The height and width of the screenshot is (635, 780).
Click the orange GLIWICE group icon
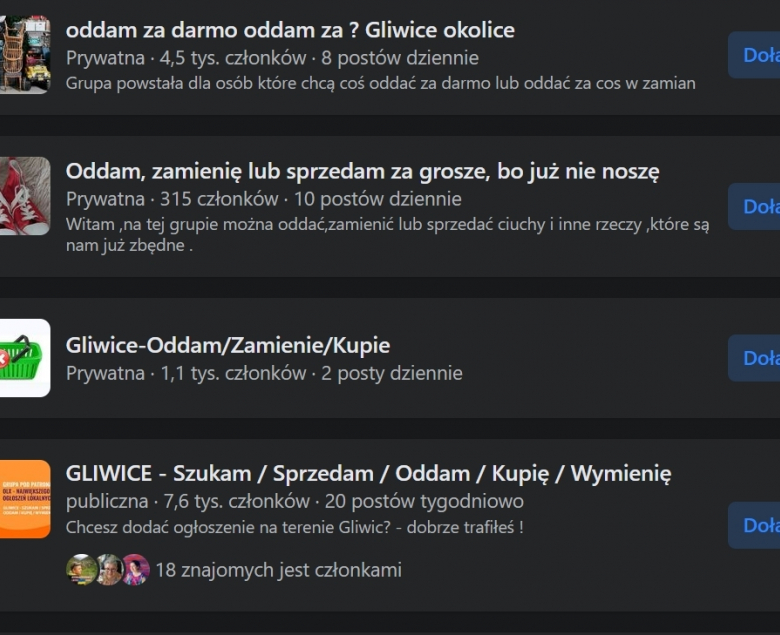[24, 499]
